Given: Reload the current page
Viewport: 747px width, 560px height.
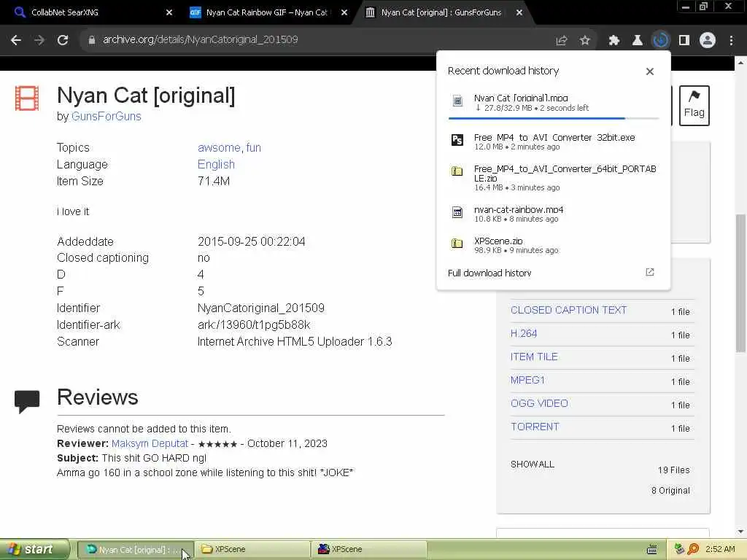Looking at the screenshot, I should coord(63,40).
